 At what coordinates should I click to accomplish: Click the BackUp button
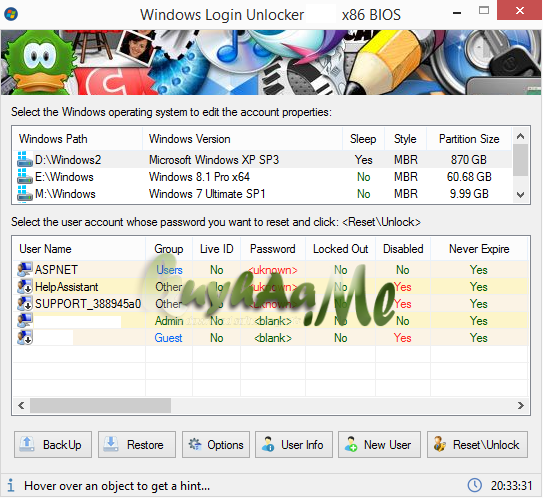(53, 444)
